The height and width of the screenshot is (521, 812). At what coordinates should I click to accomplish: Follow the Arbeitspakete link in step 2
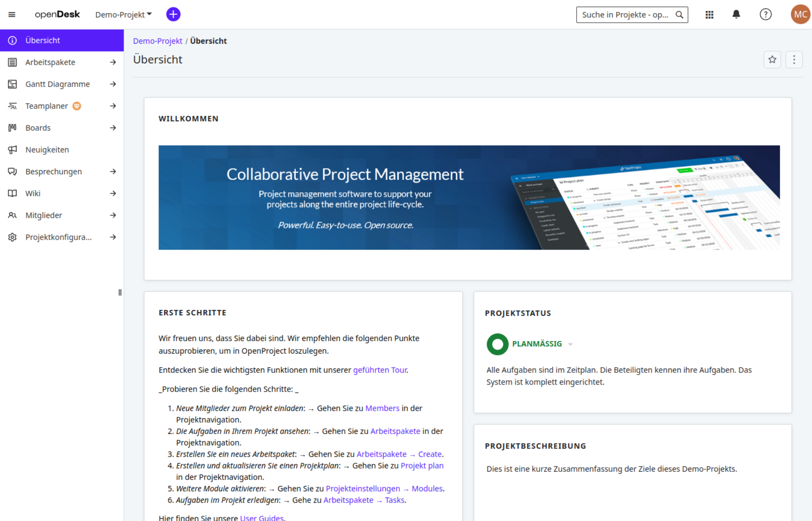tap(395, 431)
